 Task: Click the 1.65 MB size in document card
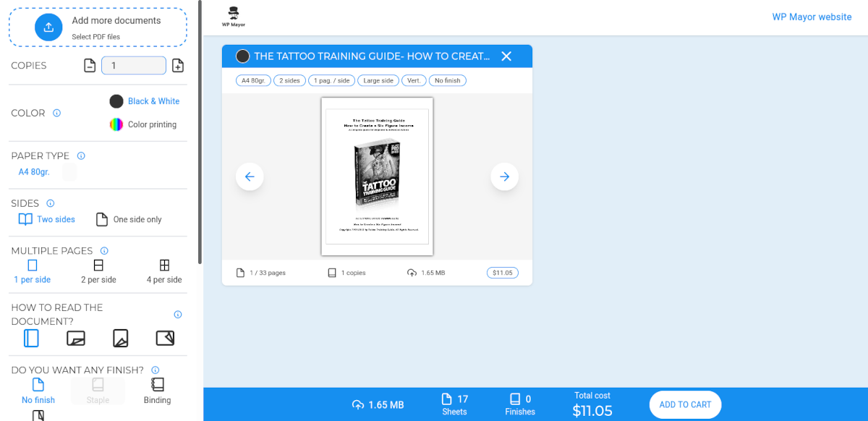click(x=427, y=273)
